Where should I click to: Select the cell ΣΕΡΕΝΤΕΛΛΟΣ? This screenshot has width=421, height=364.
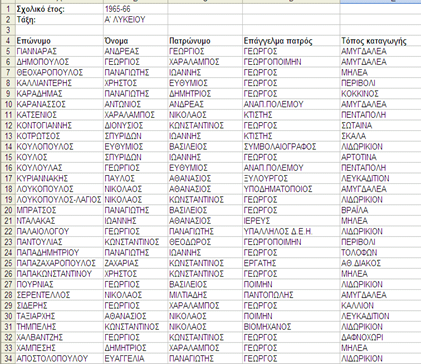[x=59, y=295]
